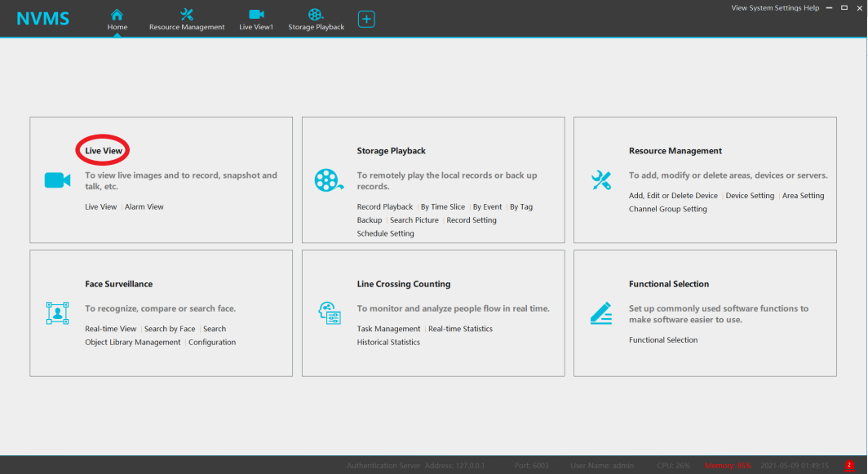Click the Functional Selection pencil icon

(600, 313)
